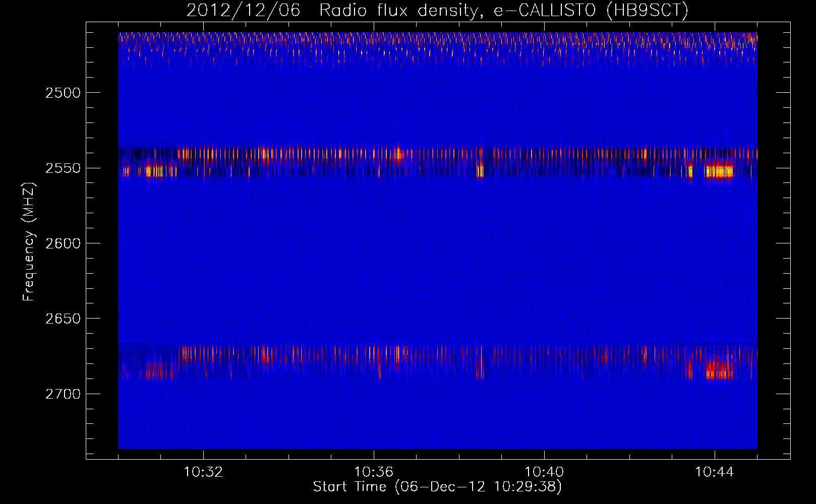Click the "10:44" time tick label
This screenshot has width=816, height=504.
715,472
